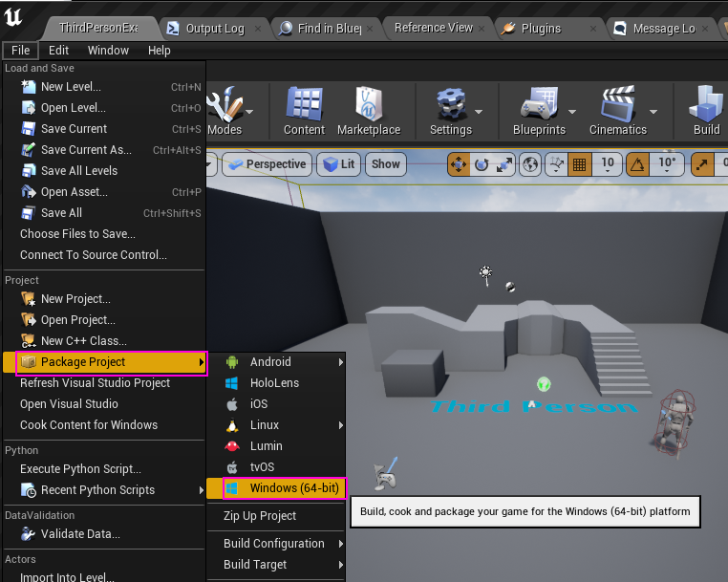Click the surface snapping icon
The height and width of the screenshot is (582, 728).
coord(556,164)
